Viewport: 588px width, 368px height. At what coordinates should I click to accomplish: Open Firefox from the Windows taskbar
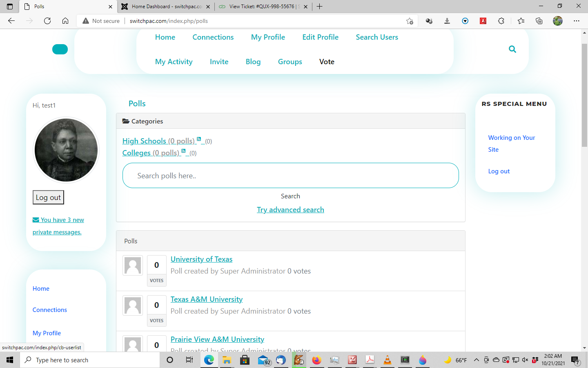click(316, 360)
